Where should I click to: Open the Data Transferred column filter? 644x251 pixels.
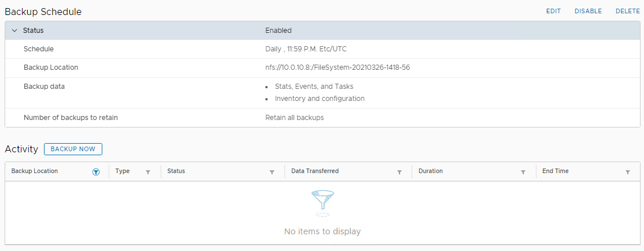399,172
